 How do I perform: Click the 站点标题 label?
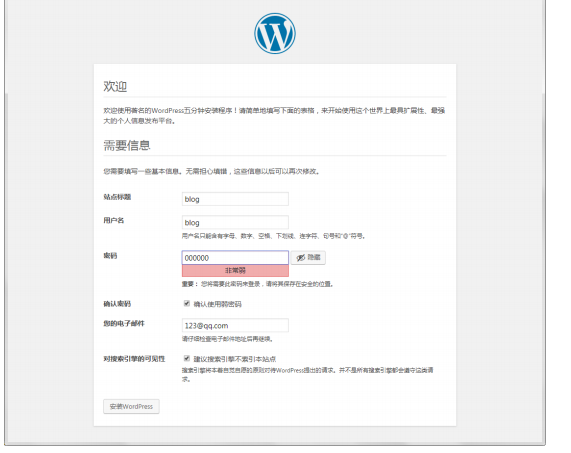pos(117,197)
